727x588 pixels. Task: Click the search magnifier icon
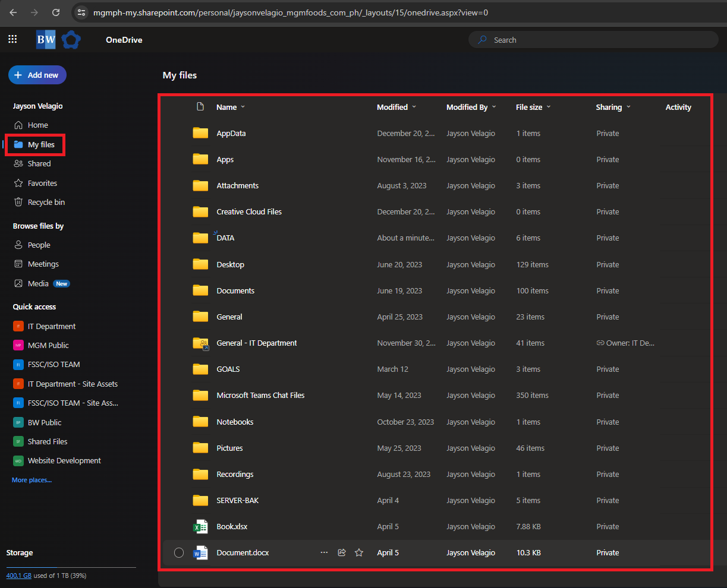click(482, 40)
